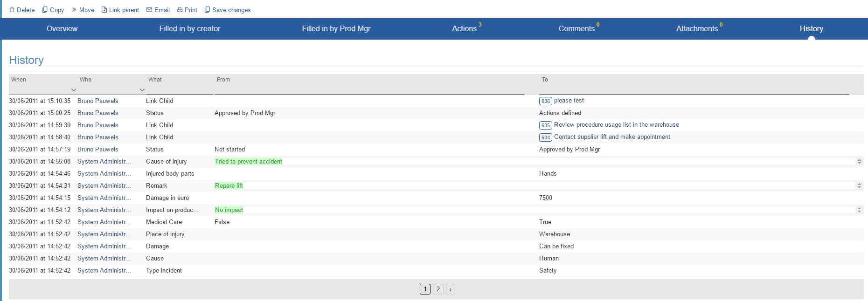Click the Copy icon in toolbar
The image size is (868, 301).
pos(45,10)
